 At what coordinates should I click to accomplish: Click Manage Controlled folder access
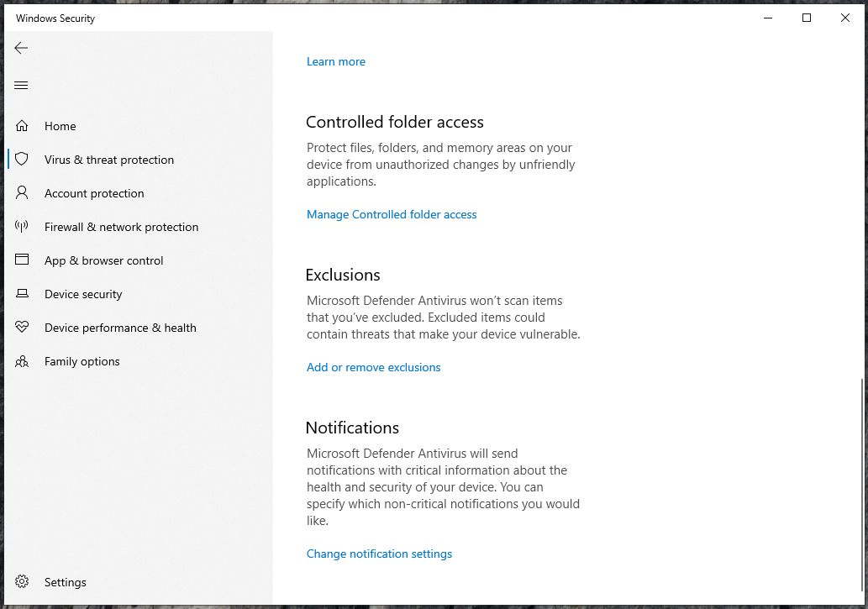coord(392,214)
